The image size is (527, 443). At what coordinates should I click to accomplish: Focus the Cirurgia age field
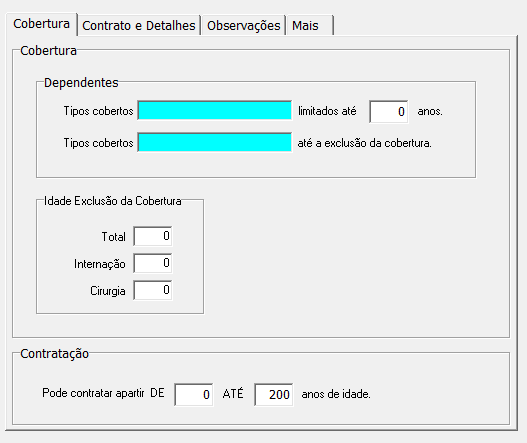153,290
